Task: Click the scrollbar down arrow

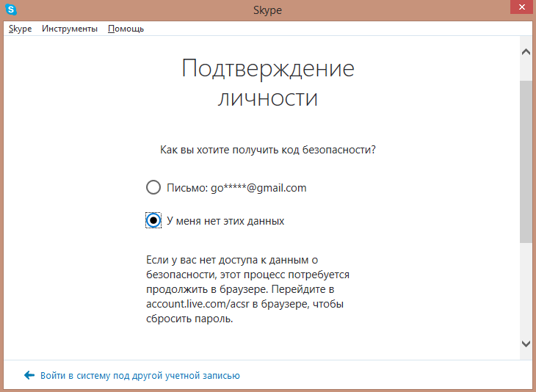Action: (x=526, y=344)
